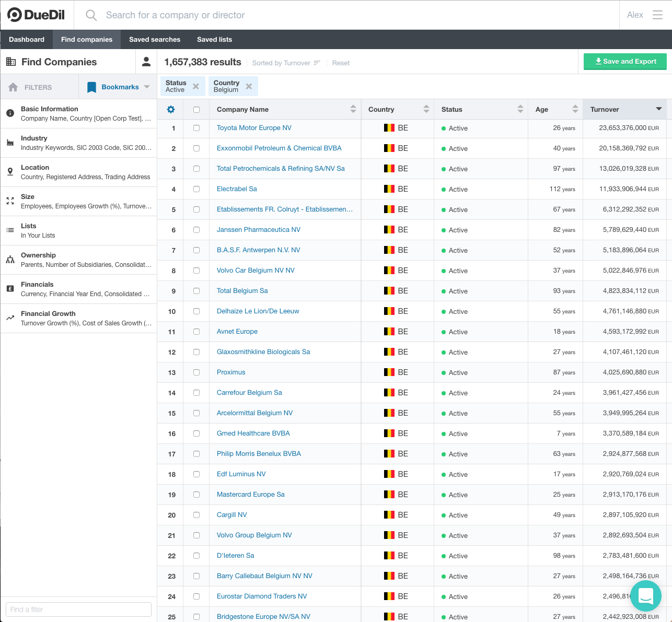Expand the Financial Growth filter category
This screenshot has width=672, height=622.
coord(78,318)
